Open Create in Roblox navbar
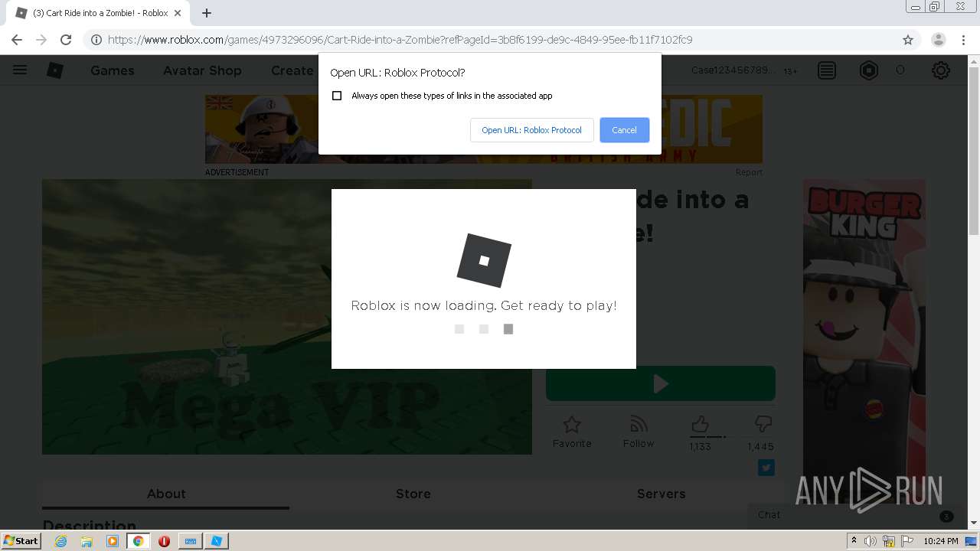Image resolution: width=980 pixels, height=551 pixels. click(292, 70)
